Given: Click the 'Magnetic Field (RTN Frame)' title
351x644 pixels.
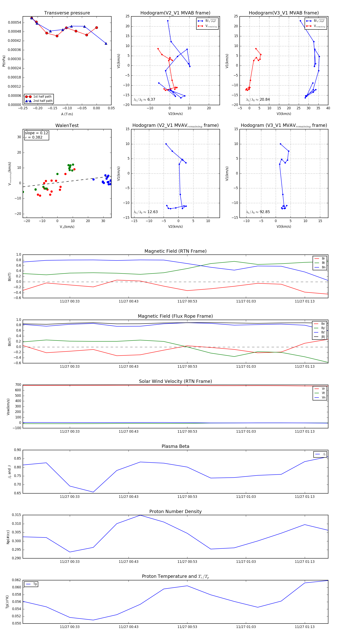Looking at the screenshot, I should (175, 251).
